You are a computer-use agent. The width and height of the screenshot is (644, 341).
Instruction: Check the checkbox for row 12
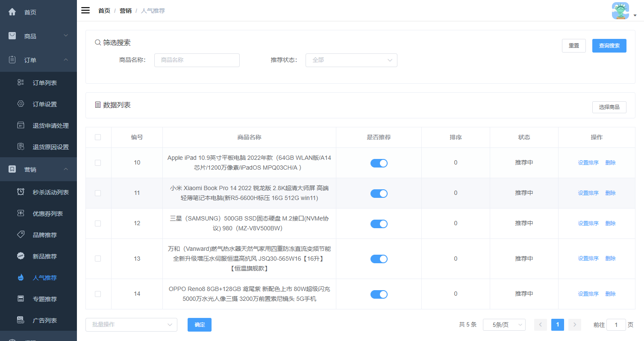click(x=98, y=223)
